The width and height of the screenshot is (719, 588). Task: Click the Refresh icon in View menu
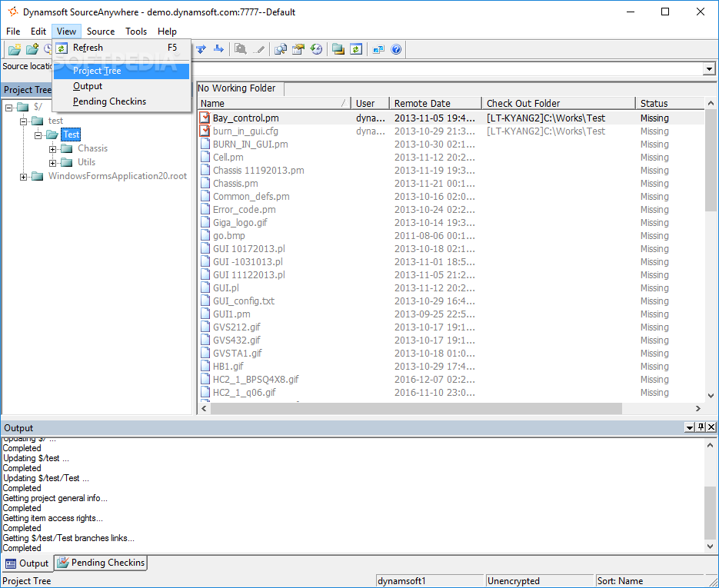click(62, 48)
